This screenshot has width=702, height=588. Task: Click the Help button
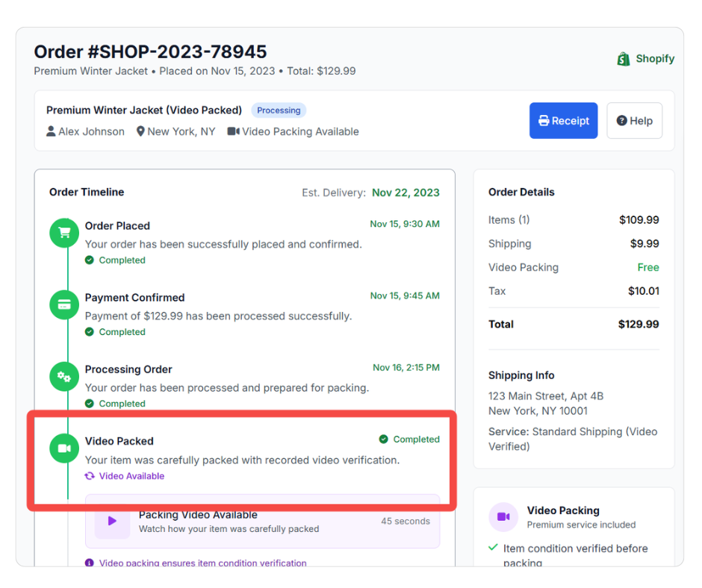[634, 120]
